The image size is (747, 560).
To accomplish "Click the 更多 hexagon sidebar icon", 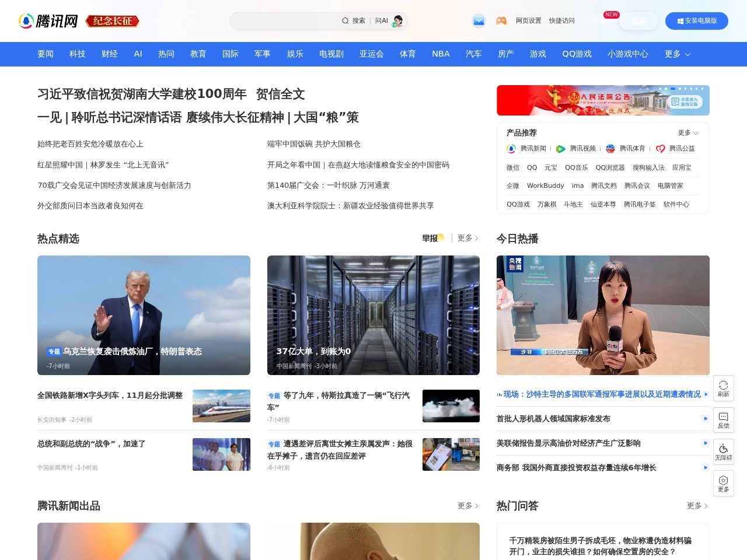I will point(724,484).
